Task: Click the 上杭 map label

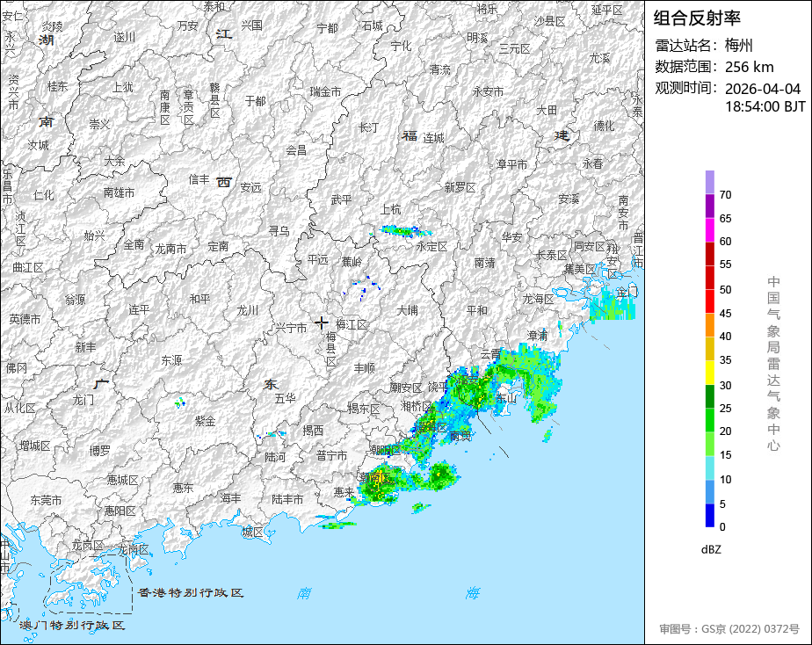Action: 390,209
